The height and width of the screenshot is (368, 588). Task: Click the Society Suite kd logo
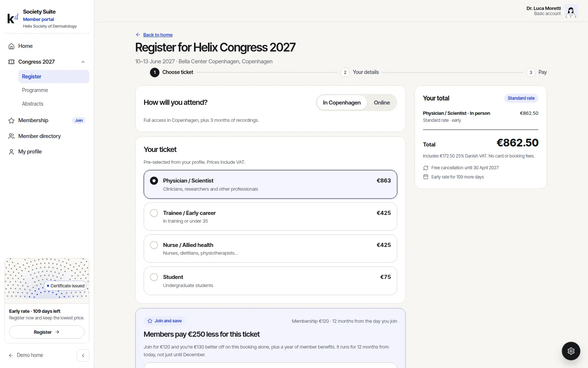pyautogui.click(x=13, y=18)
